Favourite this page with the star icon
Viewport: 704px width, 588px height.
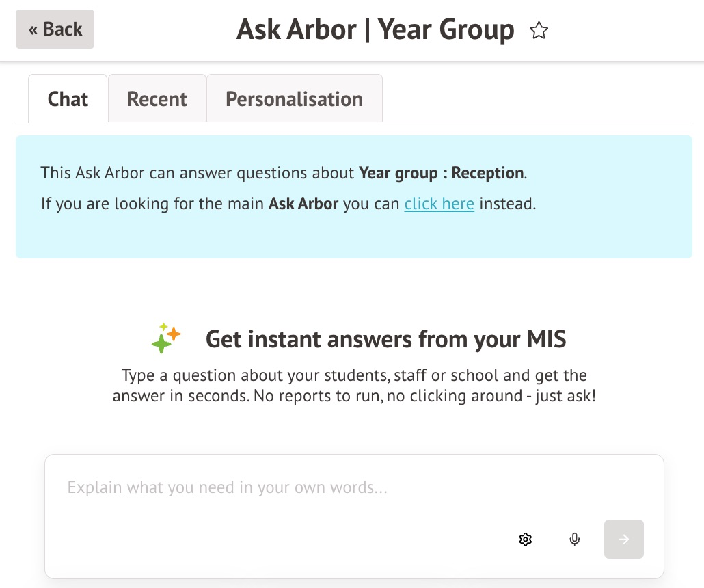[539, 30]
